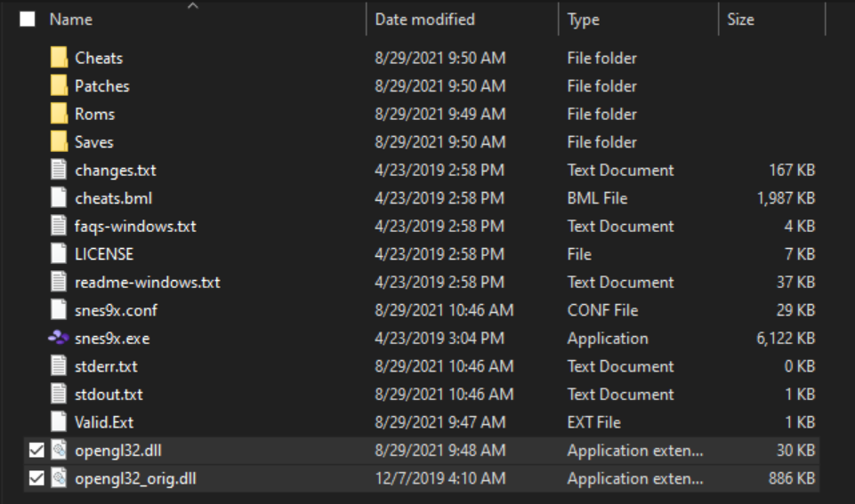Select the readme-windows.txt document icon
855x504 pixels.
coord(59,282)
